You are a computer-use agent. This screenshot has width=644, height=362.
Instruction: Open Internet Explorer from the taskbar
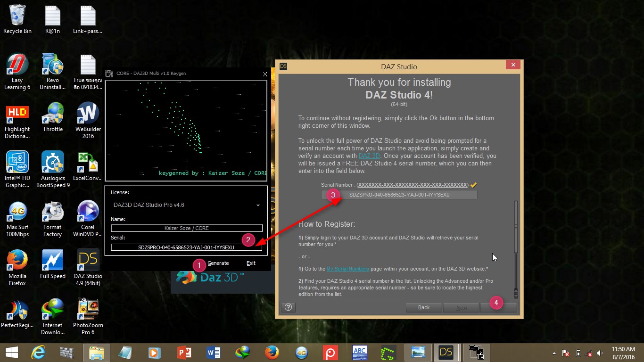(38, 352)
